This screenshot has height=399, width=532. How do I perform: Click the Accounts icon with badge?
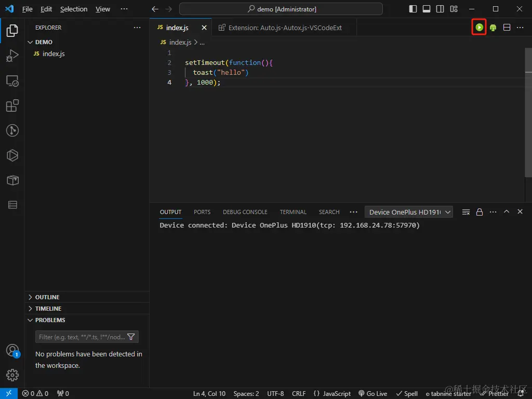pyautogui.click(x=12, y=350)
